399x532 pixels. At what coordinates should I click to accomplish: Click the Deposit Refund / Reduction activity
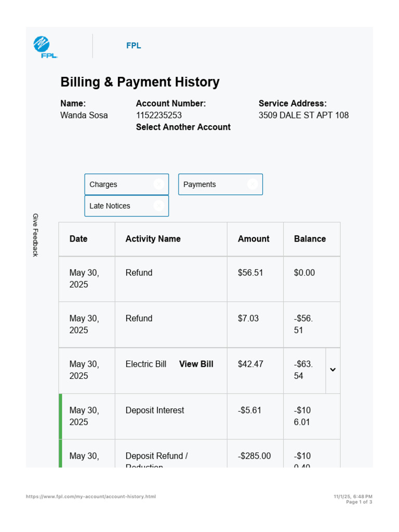pos(157,459)
